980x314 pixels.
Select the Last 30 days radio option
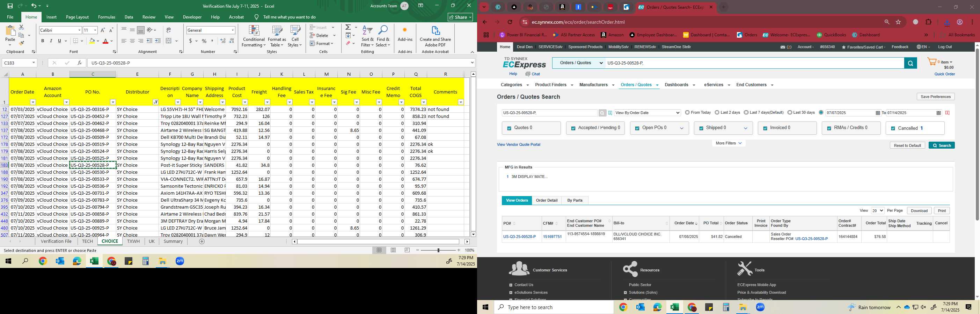(790, 113)
